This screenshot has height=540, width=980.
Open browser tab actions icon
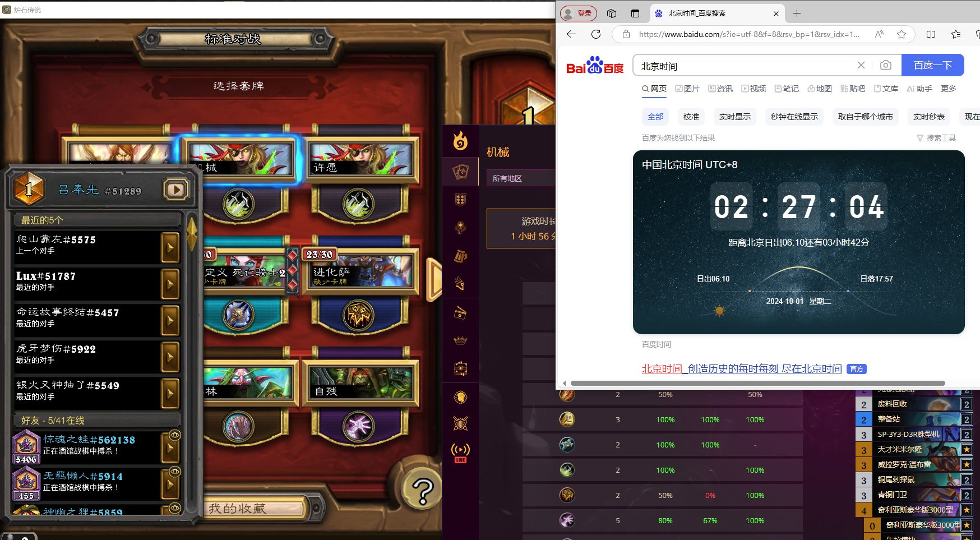point(635,13)
